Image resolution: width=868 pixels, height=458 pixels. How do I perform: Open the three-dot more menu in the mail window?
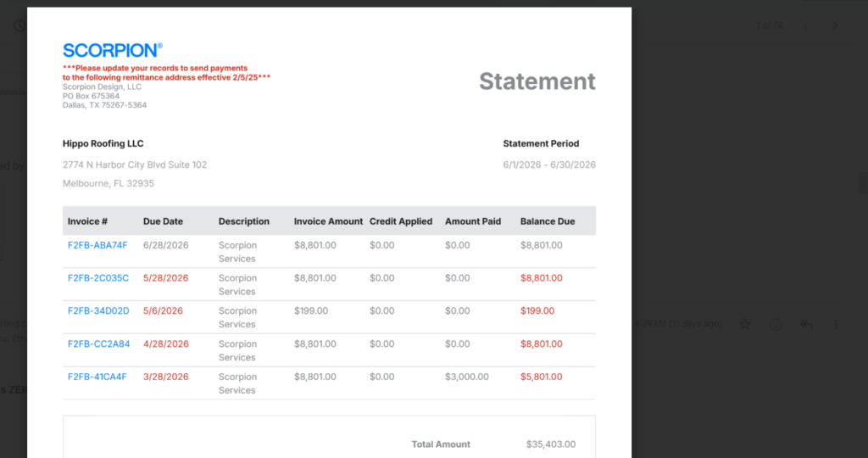coord(836,325)
